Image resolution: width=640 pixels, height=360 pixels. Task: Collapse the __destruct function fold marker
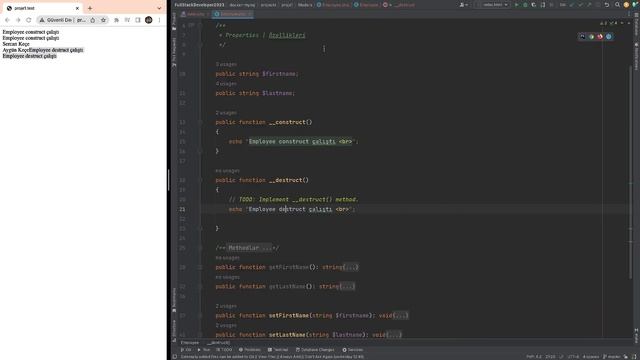[200, 180]
